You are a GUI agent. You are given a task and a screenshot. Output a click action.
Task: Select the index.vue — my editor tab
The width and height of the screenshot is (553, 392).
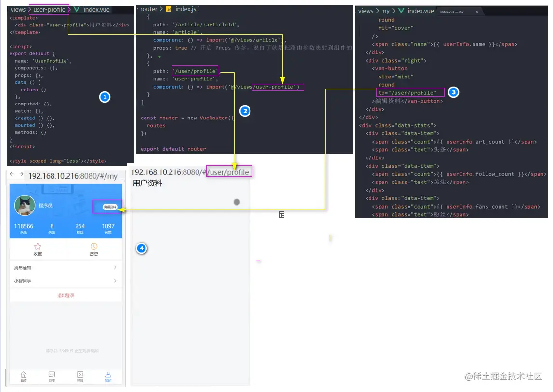point(460,12)
